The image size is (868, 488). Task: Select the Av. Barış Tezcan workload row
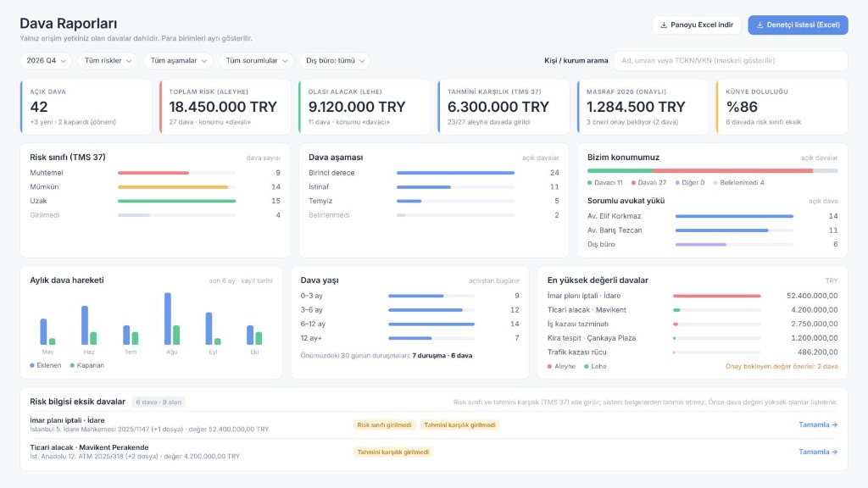pos(712,230)
